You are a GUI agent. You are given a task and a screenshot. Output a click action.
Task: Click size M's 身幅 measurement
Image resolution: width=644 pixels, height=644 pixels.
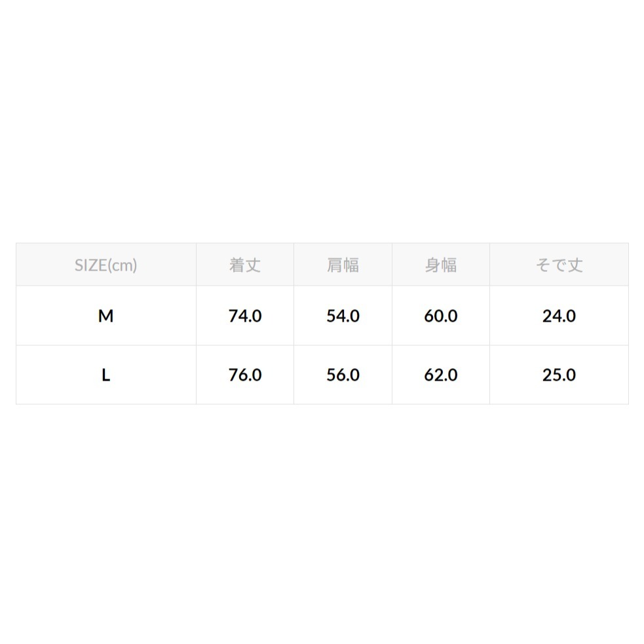point(441,316)
